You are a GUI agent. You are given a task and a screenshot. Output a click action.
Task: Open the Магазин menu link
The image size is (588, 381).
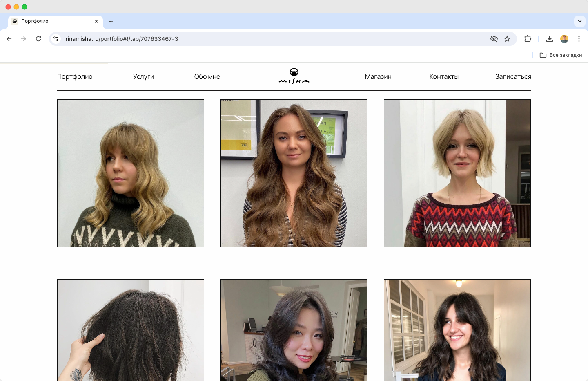click(378, 77)
